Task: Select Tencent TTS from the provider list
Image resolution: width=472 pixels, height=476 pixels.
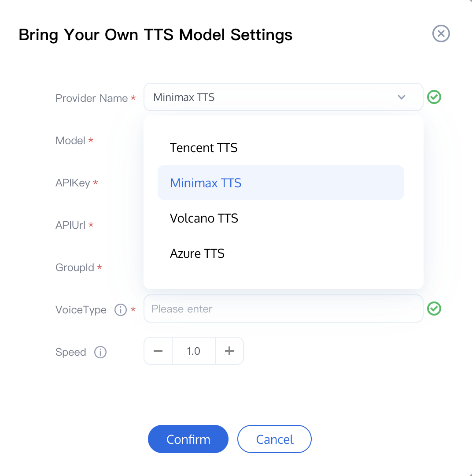Action: click(x=203, y=148)
